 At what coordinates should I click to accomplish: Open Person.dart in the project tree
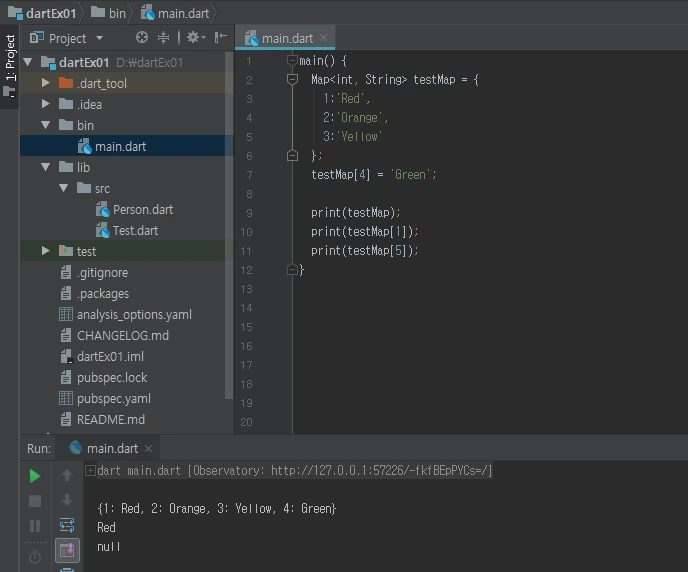tap(143, 210)
